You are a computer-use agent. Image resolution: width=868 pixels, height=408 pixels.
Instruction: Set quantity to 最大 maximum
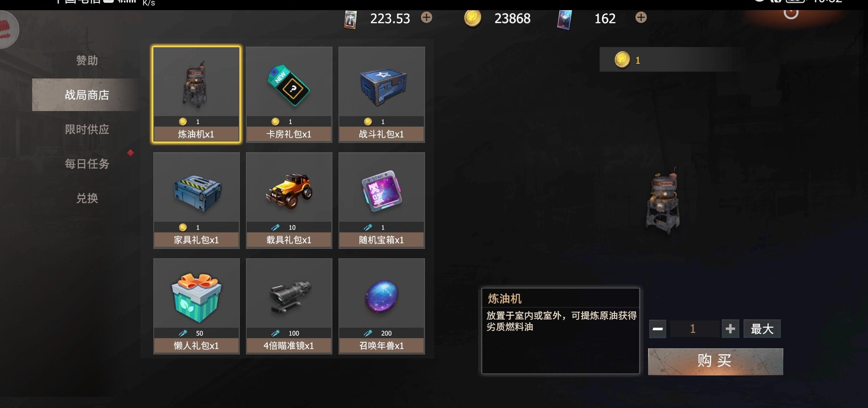point(762,329)
